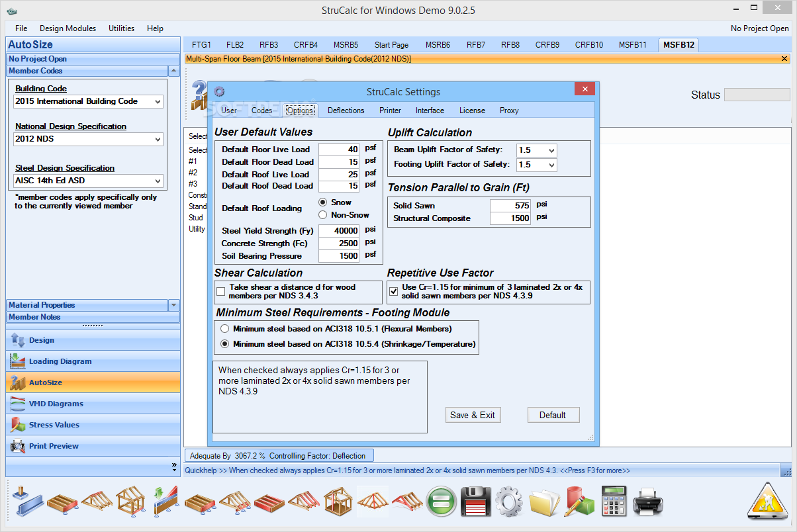Switch to the Start Page tab
The height and width of the screenshot is (532, 797).
[391, 45]
